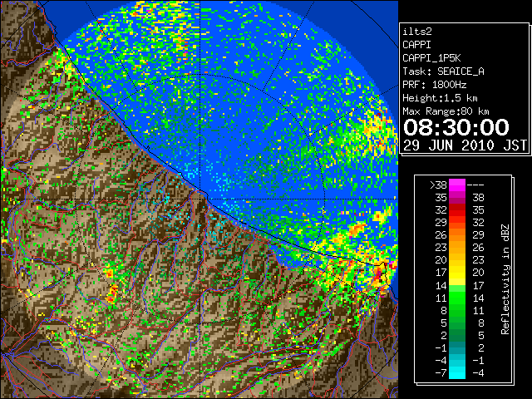
Task: Click the 'Height:1.5 km' text
Action: pyautogui.click(x=440, y=98)
